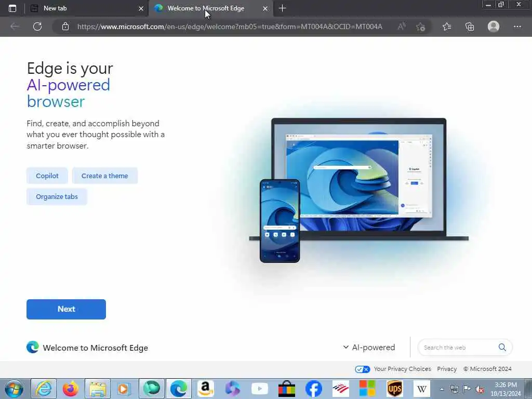
Task: Click the laptop and phone illustration
Action: point(358,190)
